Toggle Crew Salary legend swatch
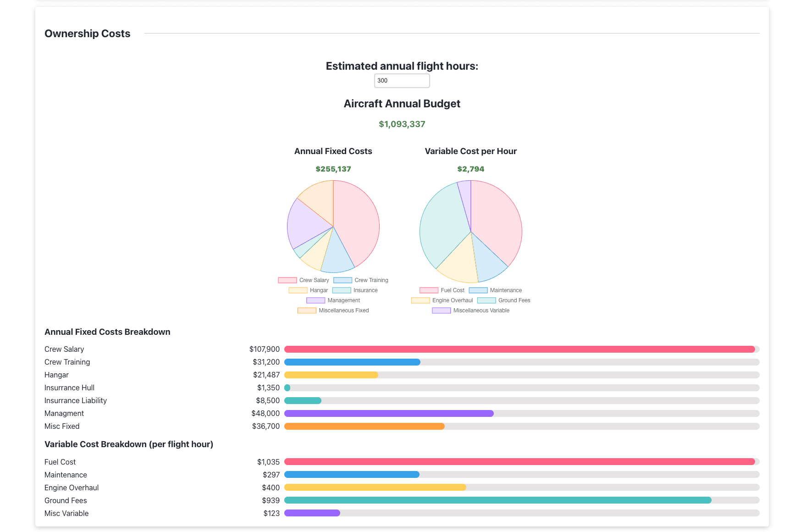This screenshot has height=532, width=812. click(287, 280)
